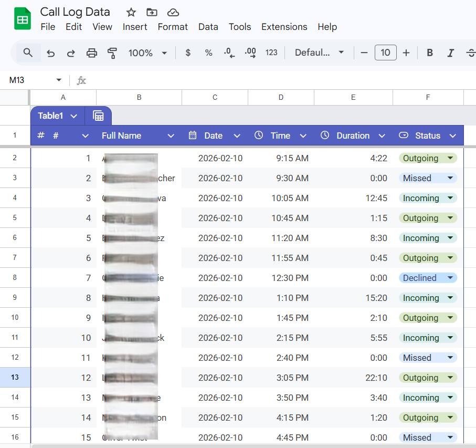The image size is (476, 448).
Task: Click the decrease font size minus button
Action: pos(364,53)
